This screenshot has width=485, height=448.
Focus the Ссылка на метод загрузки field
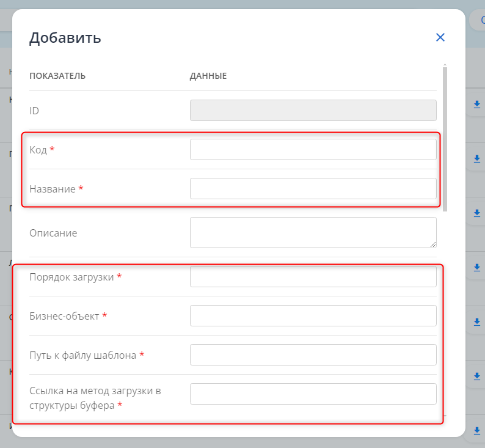point(313,394)
